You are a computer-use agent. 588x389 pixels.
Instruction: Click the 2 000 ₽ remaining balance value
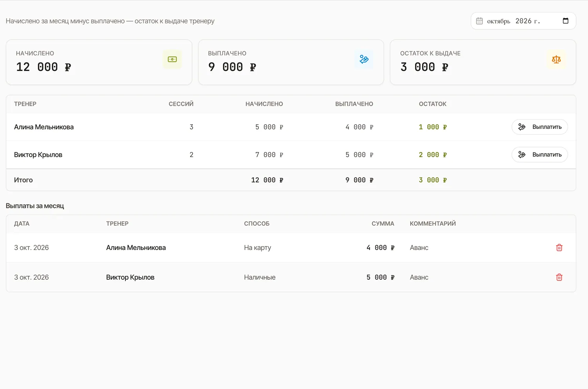[433, 155]
